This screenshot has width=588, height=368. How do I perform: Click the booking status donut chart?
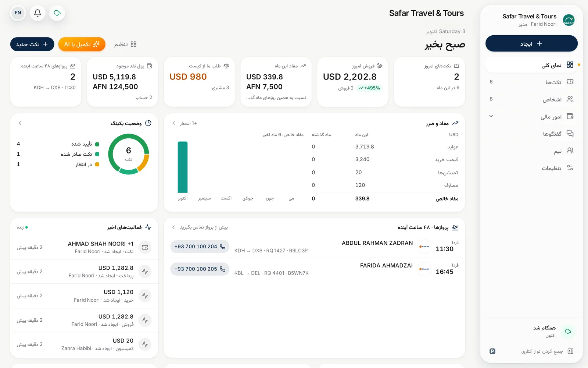point(129,154)
